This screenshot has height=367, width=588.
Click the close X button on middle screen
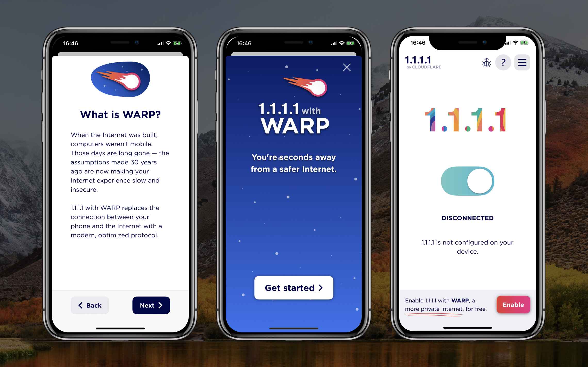point(347,67)
